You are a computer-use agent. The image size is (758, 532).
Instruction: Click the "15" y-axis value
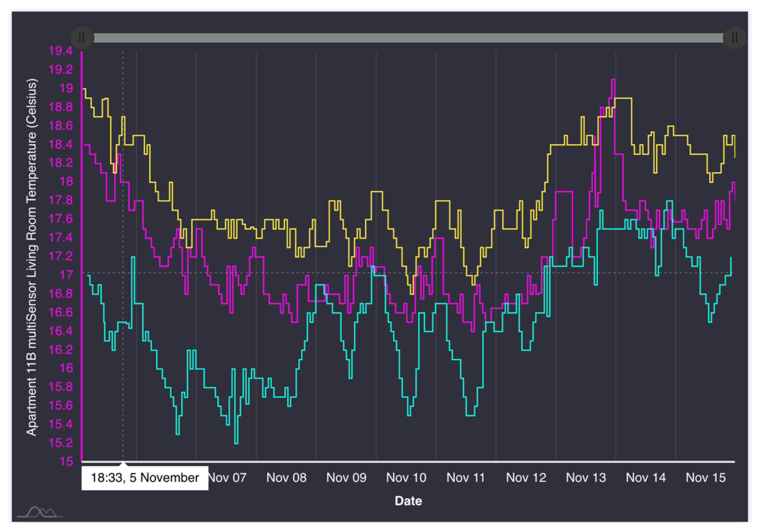tap(66, 461)
